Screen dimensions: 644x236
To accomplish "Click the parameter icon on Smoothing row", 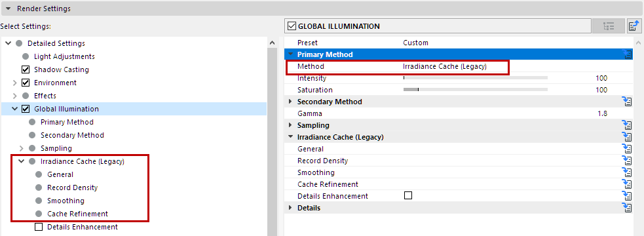I will (x=627, y=172).
